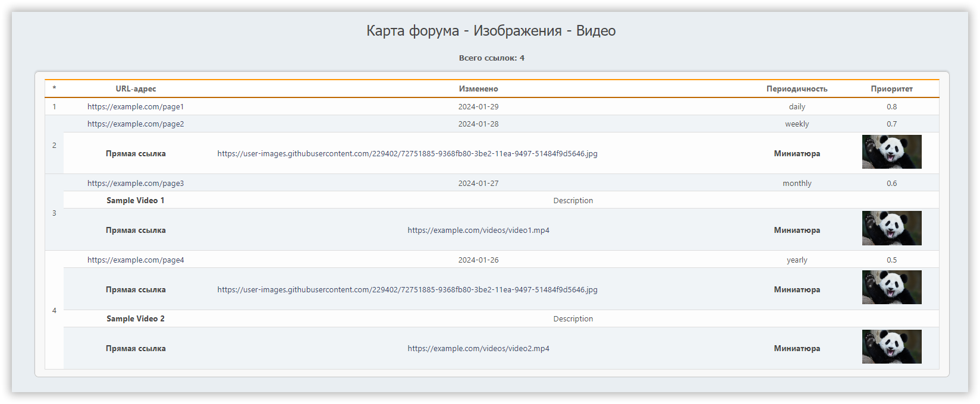Follow the https://example.com/page3 URL
980x404 pixels.
tap(136, 184)
